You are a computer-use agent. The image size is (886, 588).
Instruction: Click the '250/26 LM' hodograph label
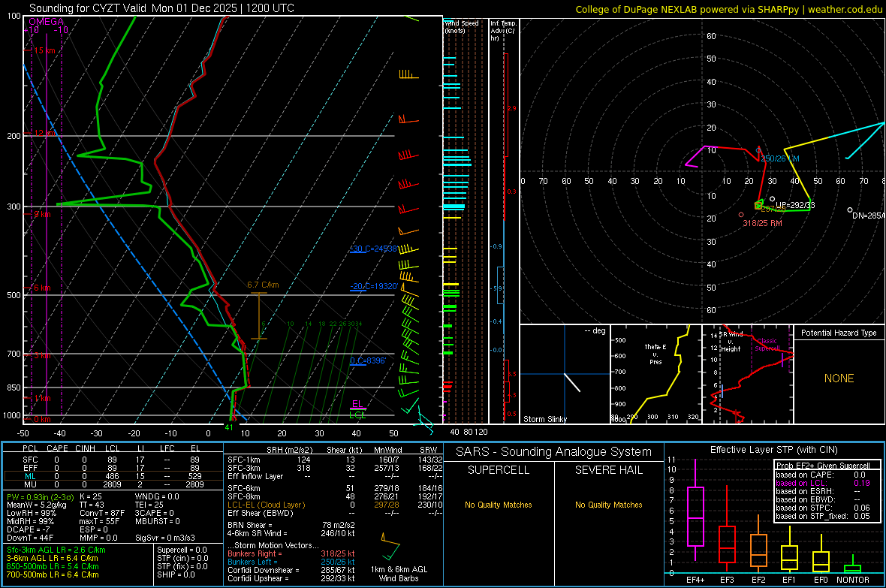(780, 159)
